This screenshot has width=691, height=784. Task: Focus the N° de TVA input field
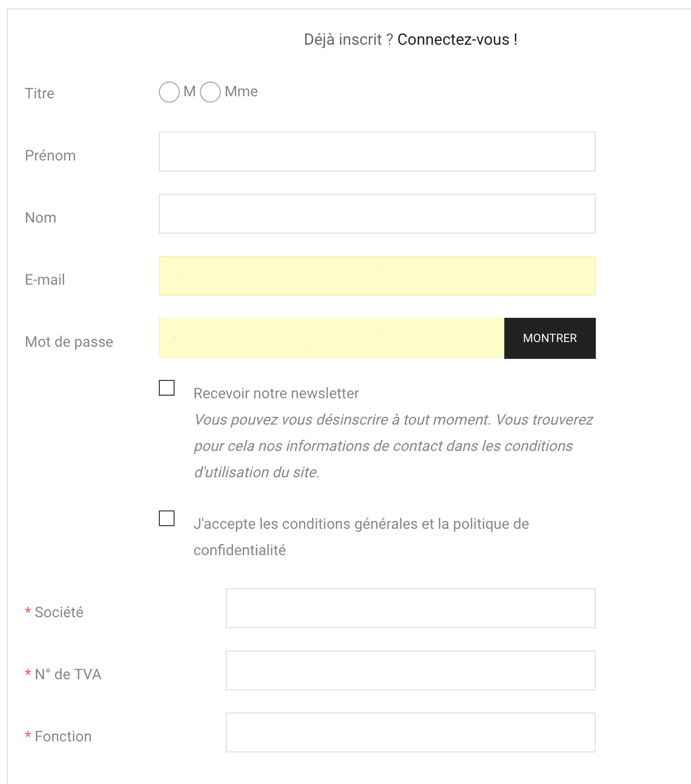[x=410, y=670]
